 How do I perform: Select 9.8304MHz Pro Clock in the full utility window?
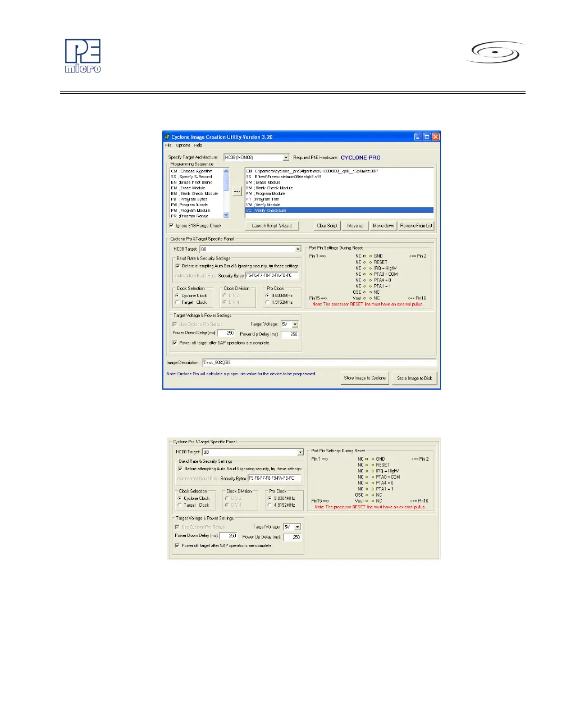pyautogui.click(x=267, y=295)
